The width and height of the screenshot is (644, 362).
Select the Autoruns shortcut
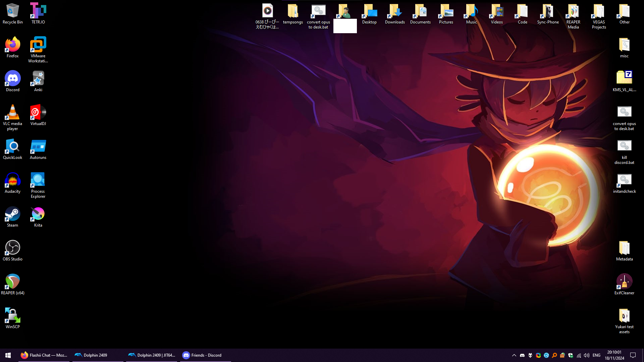(x=38, y=149)
